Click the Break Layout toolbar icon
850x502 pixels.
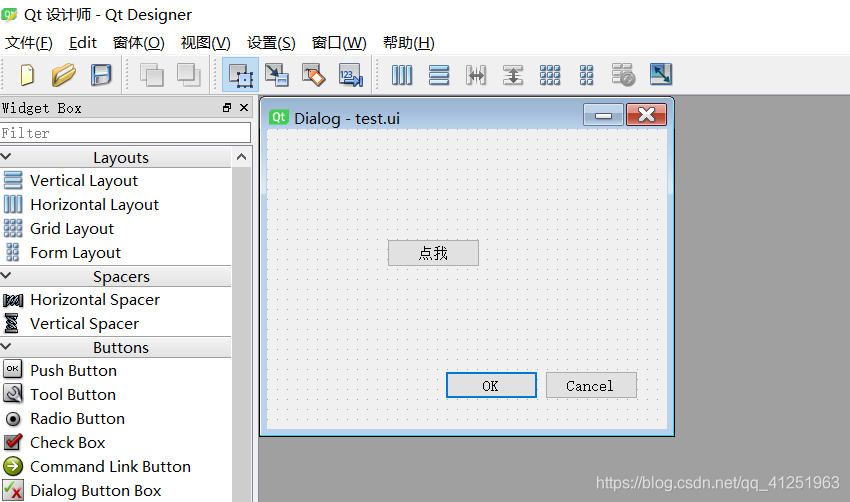point(623,75)
